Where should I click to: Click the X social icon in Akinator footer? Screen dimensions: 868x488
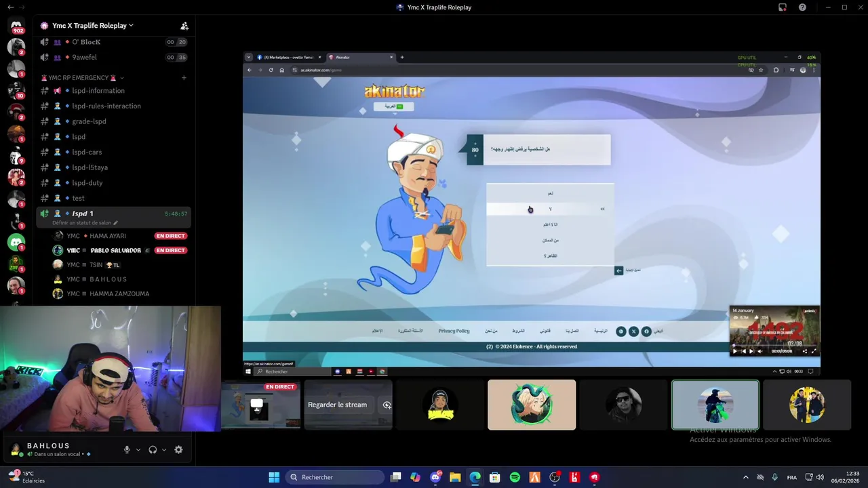pyautogui.click(x=633, y=331)
